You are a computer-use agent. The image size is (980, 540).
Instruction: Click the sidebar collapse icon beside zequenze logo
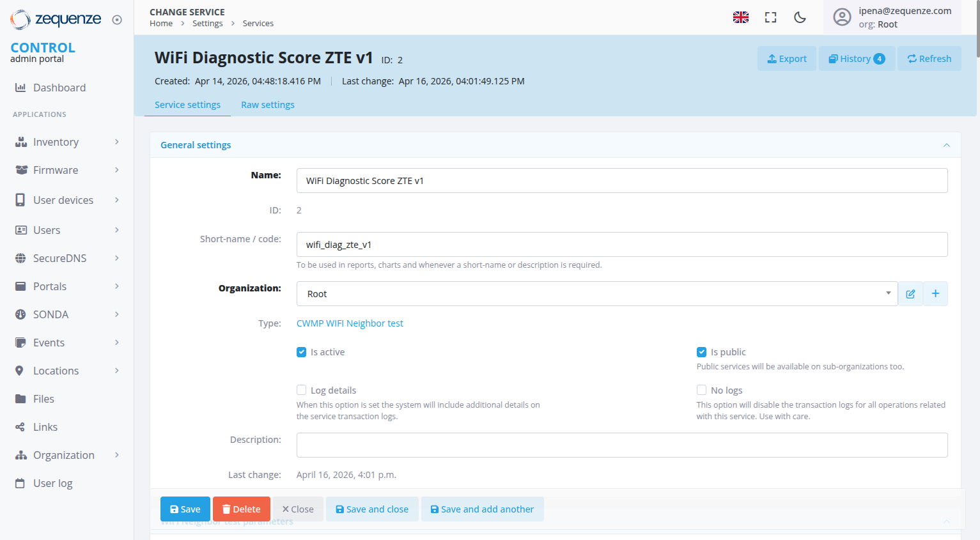[117, 20]
